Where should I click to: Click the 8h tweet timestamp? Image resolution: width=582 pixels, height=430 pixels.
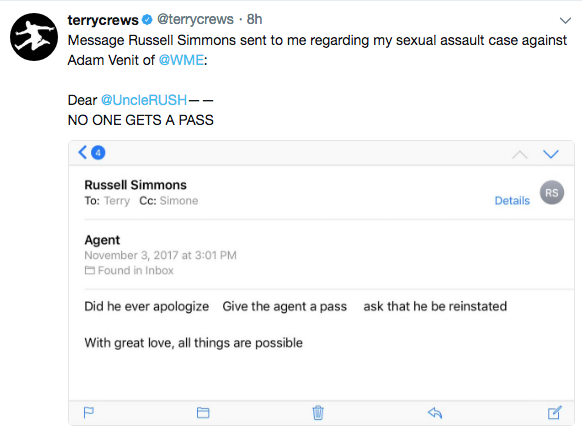255,19
